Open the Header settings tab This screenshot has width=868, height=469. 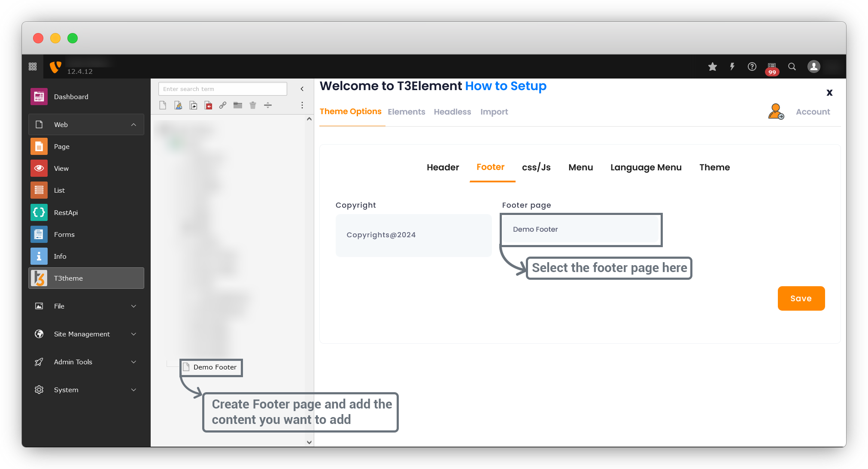443,167
